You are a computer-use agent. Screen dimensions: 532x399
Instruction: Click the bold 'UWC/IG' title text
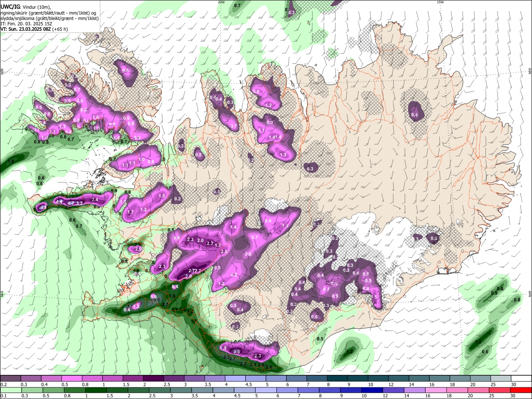(x=10, y=7)
